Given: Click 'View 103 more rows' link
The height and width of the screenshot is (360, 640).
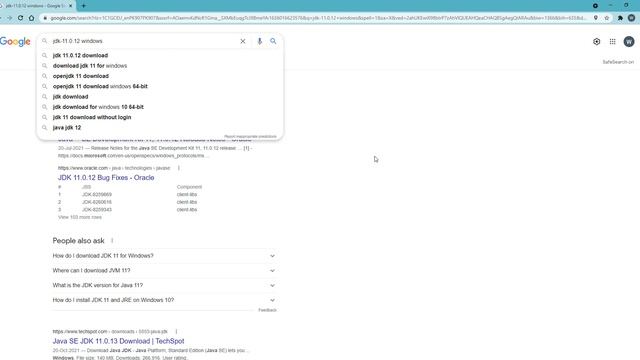Looking at the screenshot, I should 80,217.
